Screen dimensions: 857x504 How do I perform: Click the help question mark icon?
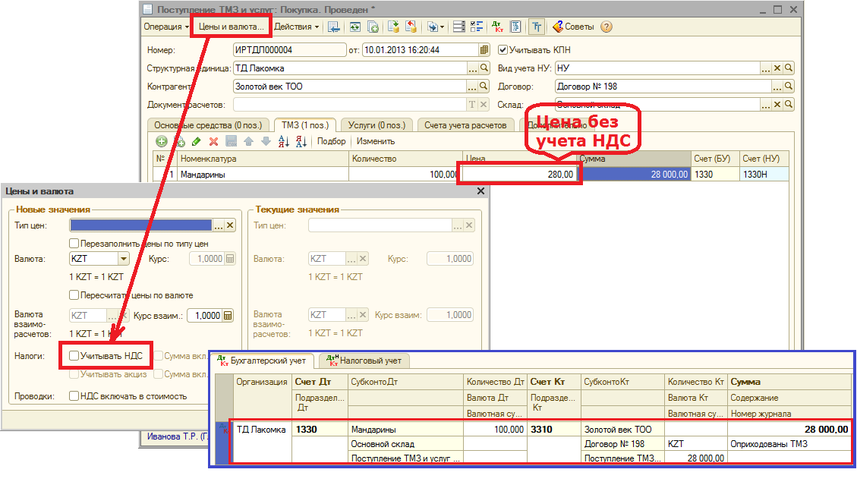[606, 27]
